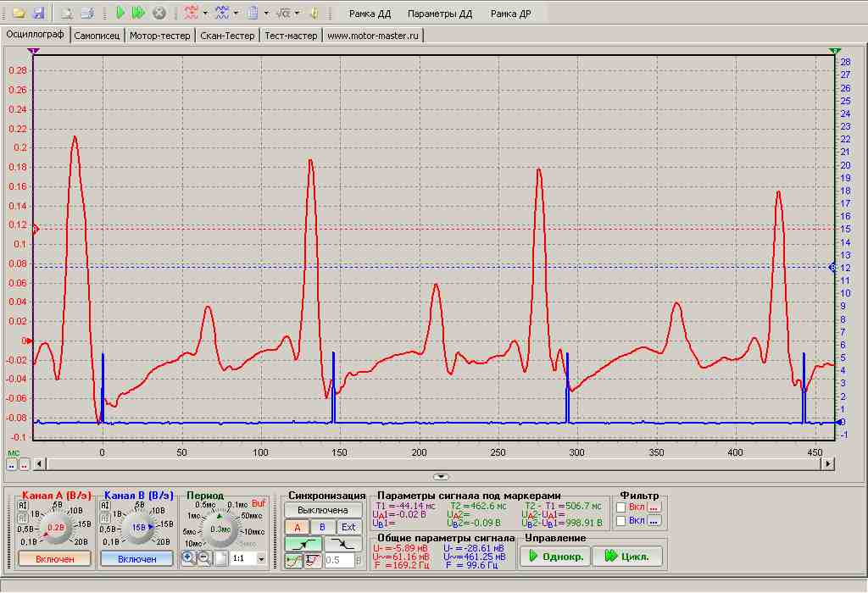Open dropdown next to red waveform icon

pyautogui.click(x=205, y=13)
